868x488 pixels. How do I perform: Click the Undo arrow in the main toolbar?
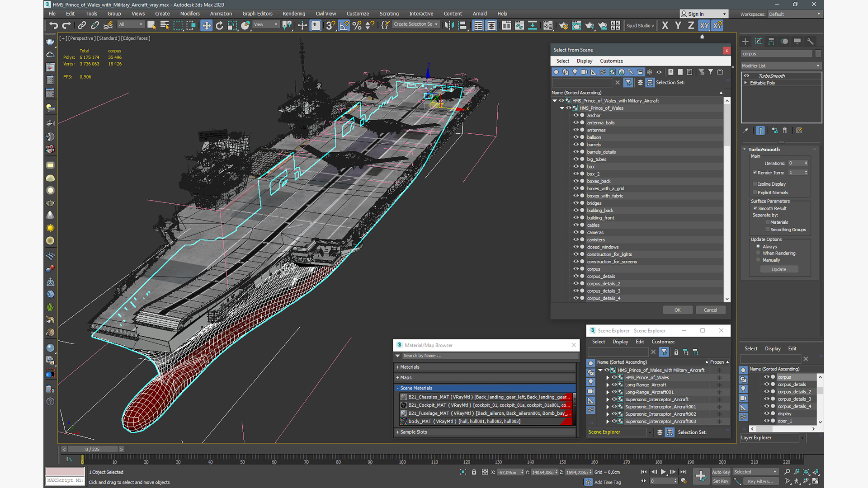(54, 25)
